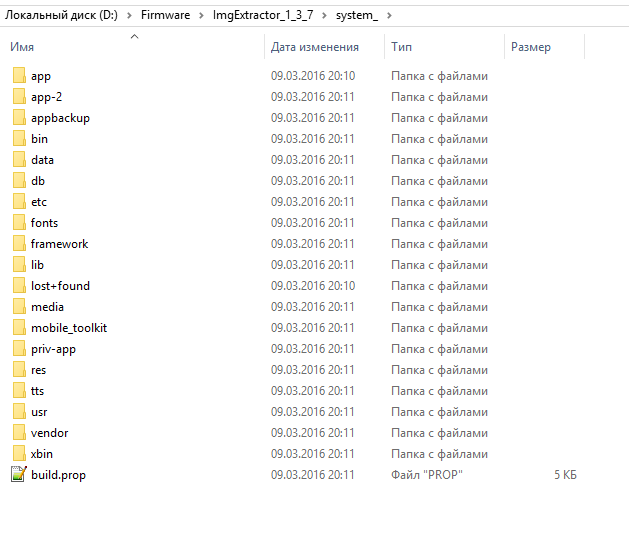Sort by Дата изменения column header

pos(314,47)
